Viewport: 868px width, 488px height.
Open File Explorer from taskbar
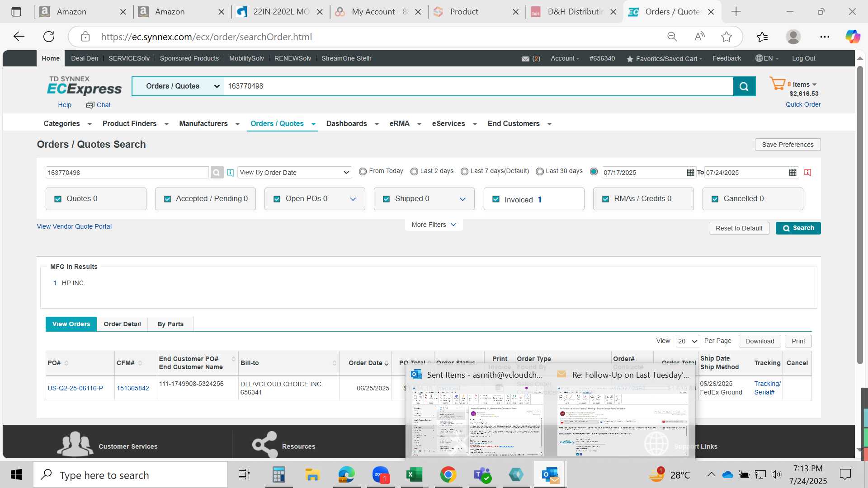312,475
